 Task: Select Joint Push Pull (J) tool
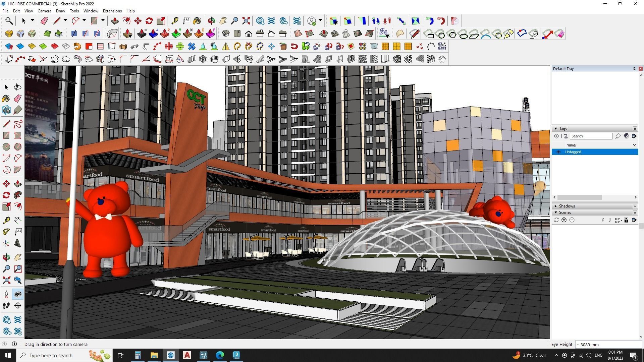coord(153,34)
